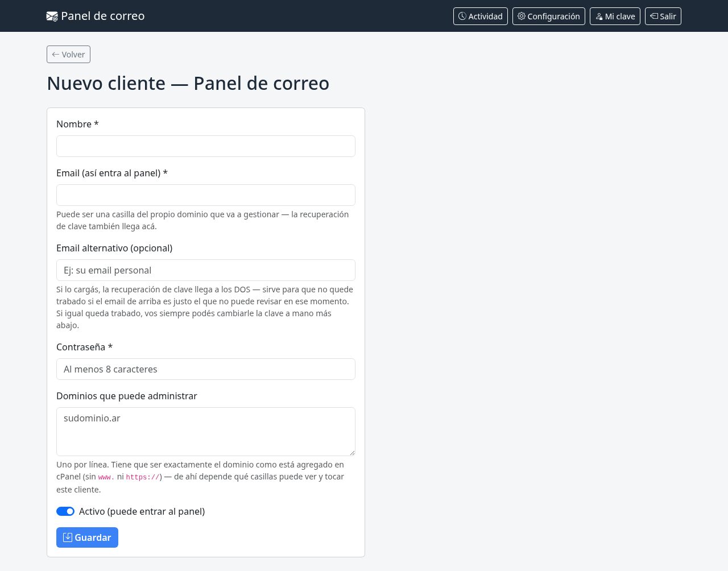
Task: Click the left arrow icon in Volver
Action: (55, 55)
